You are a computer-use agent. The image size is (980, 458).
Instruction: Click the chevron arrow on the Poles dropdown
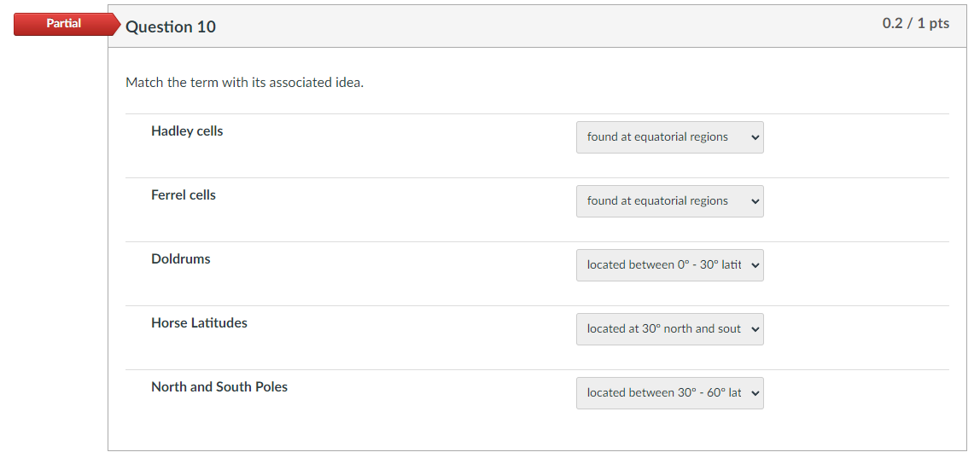click(755, 393)
